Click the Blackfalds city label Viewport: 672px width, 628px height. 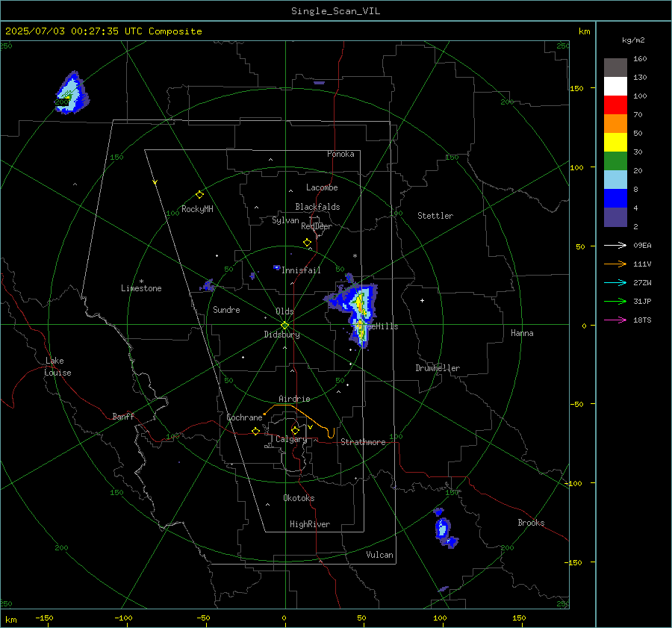pyautogui.click(x=317, y=207)
